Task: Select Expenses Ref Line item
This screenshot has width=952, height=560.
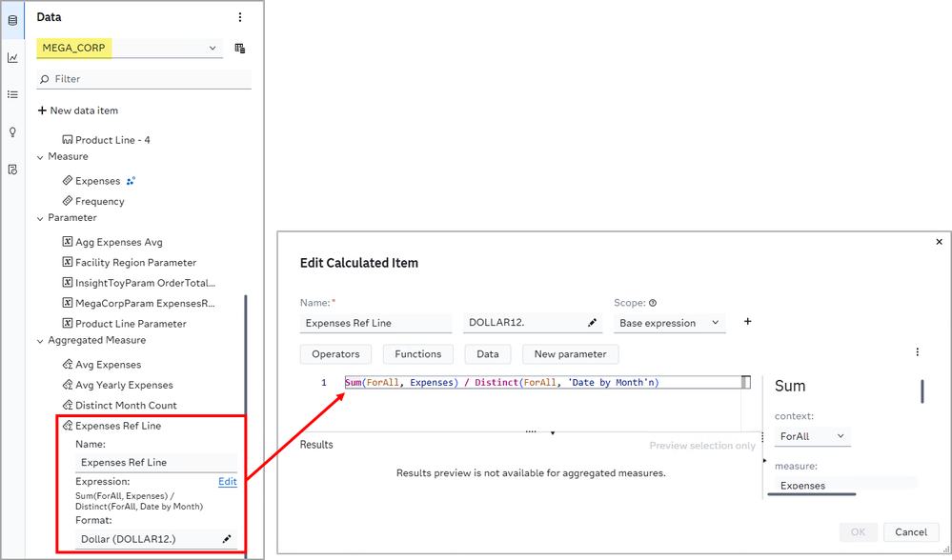Action: [111, 426]
